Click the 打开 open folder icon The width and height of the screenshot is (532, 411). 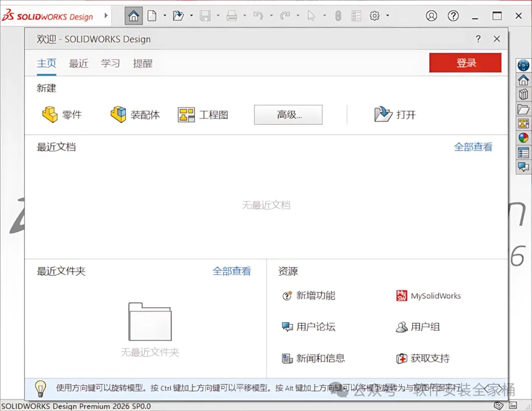point(383,114)
